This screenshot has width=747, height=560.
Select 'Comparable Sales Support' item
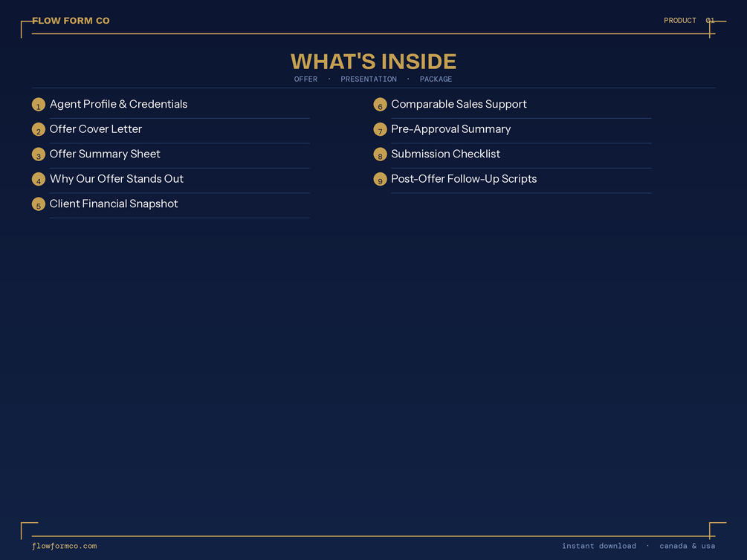[x=459, y=104]
